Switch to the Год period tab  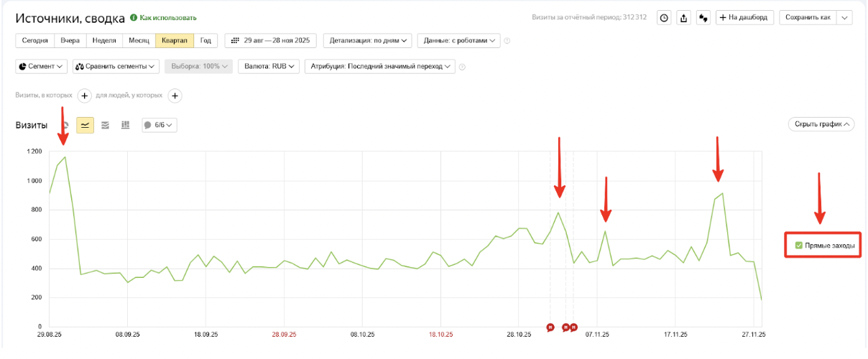(x=206, y=41)
